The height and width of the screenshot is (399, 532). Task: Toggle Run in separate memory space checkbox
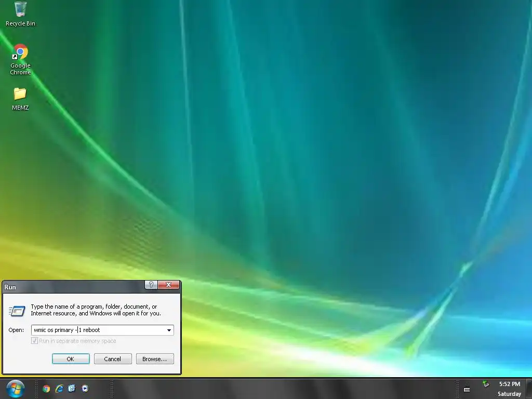[x=34, y=341]
